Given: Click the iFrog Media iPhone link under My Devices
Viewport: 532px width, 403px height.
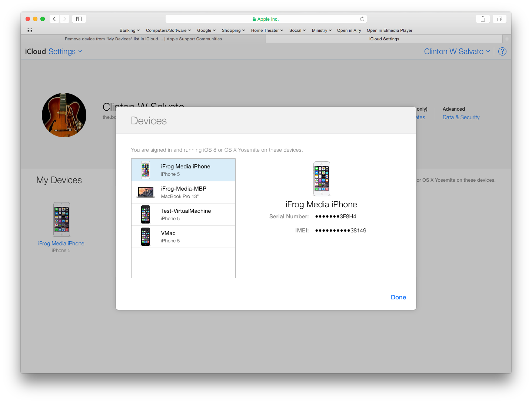Looking at the screenshot, I should tap(61, 244).
